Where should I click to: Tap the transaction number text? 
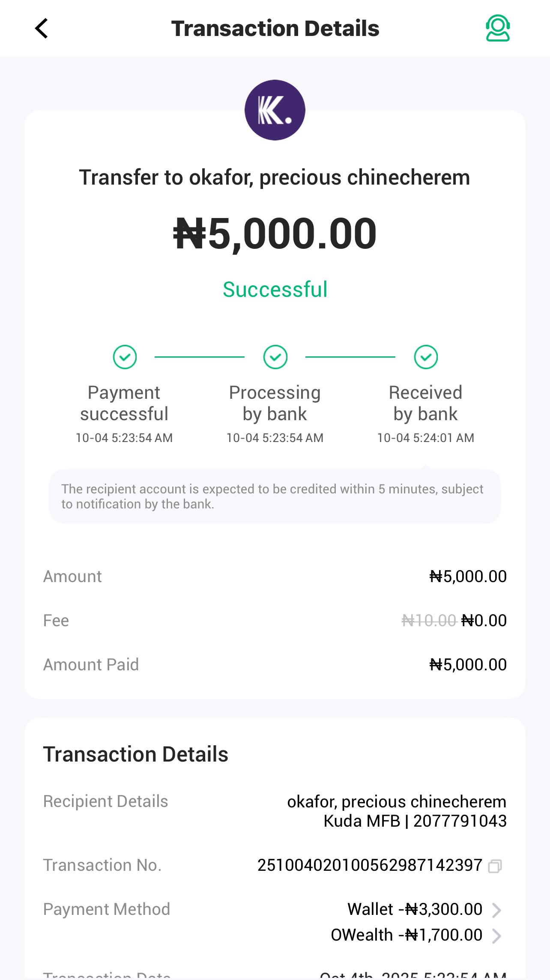coord(370,865)
